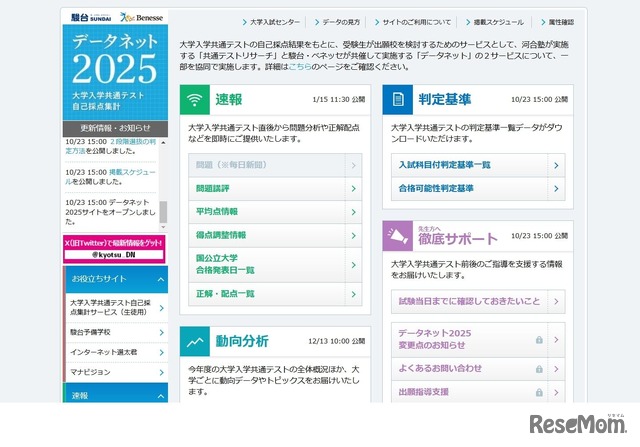Screen dimensions: 640x447
Task: Open 駿台予備学校 sidebar link
Action: coord(116,332)
